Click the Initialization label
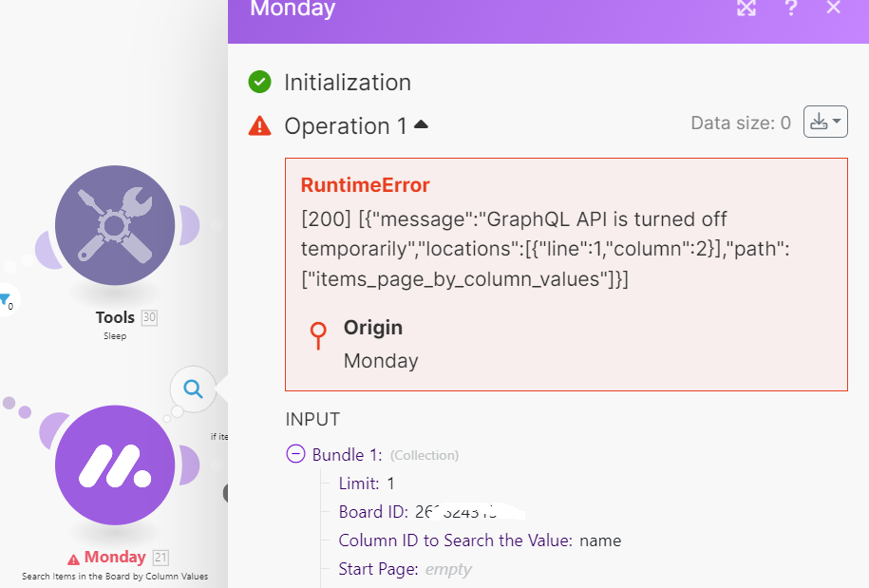Screen dimensions: 869x588 coord(348,83)
